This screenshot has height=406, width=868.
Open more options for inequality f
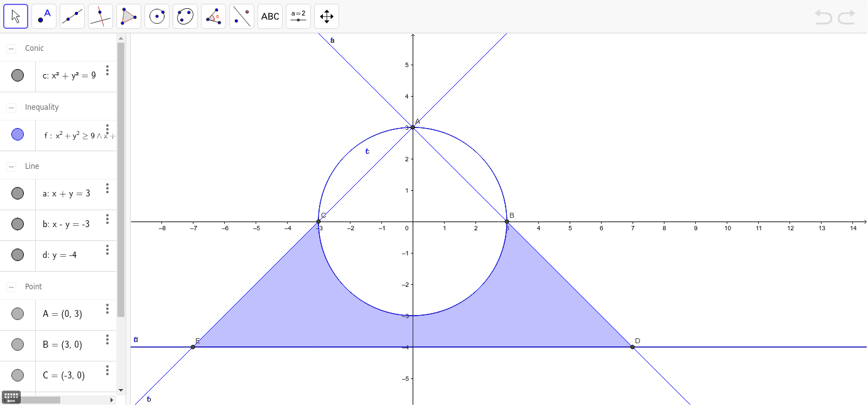[x=107, y=129]
